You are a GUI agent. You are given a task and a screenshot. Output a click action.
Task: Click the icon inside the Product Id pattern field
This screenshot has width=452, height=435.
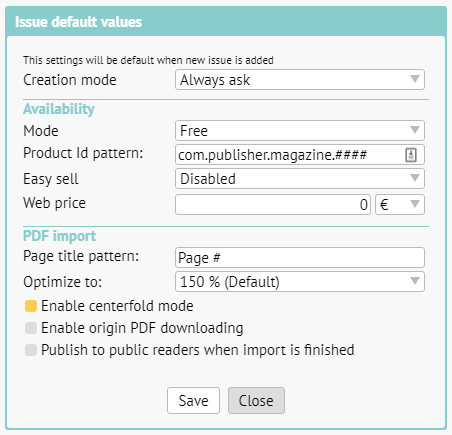[411, 155]
